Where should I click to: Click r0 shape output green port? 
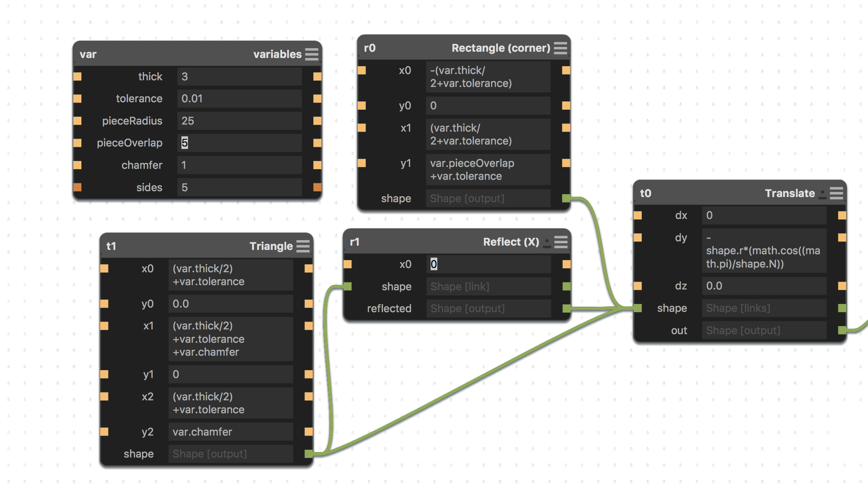[566, 198]
